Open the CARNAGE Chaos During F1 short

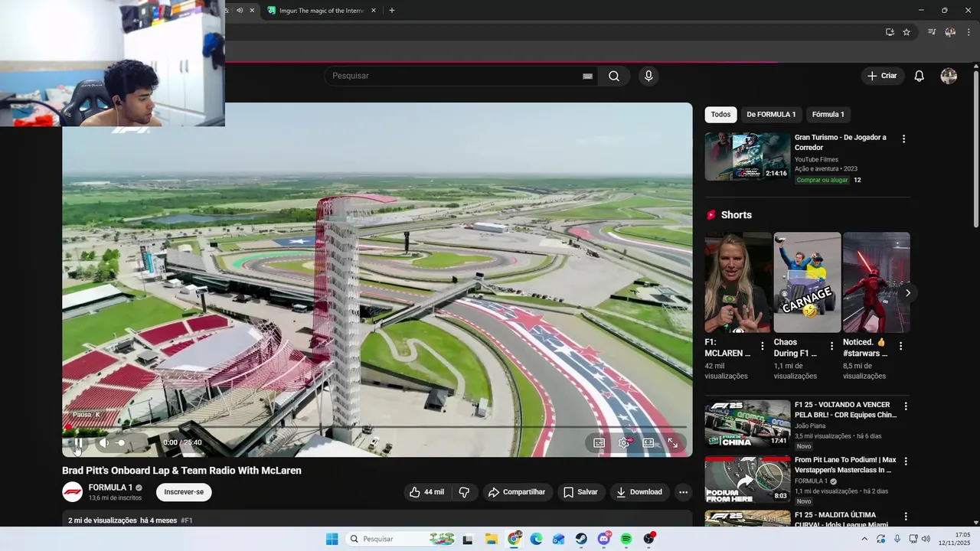[807, 282]
